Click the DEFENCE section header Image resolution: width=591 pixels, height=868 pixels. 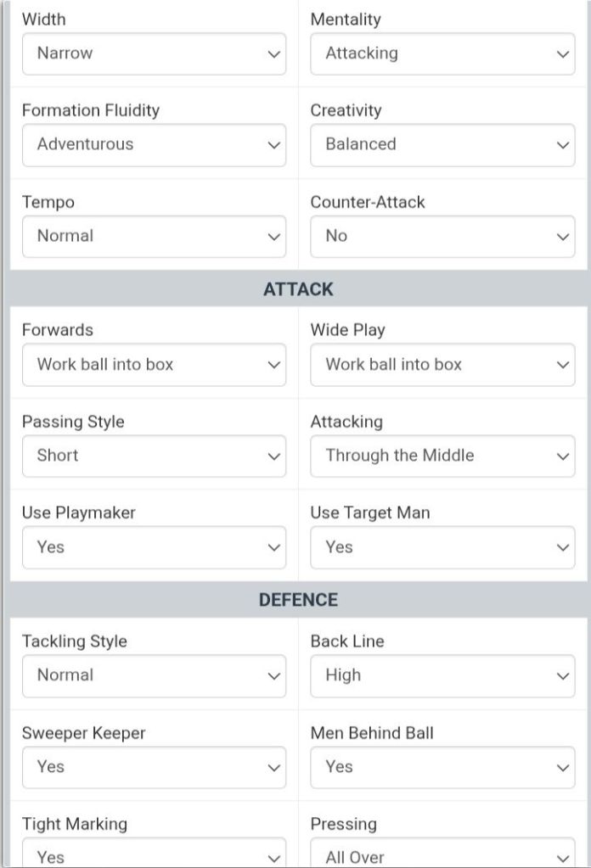click(x=298, y=600)
